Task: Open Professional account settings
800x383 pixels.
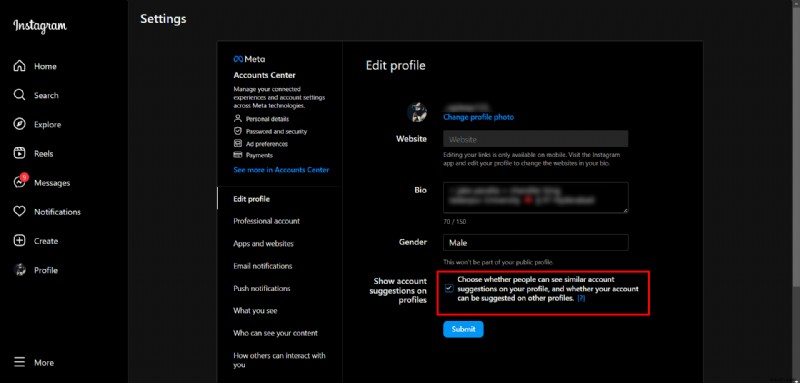Action: pos(266,221)
